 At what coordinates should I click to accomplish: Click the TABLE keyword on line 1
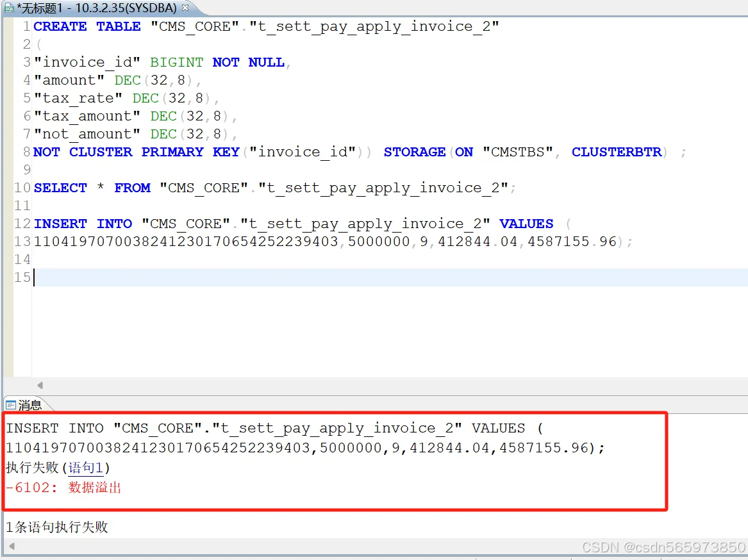tap(119, 26)
